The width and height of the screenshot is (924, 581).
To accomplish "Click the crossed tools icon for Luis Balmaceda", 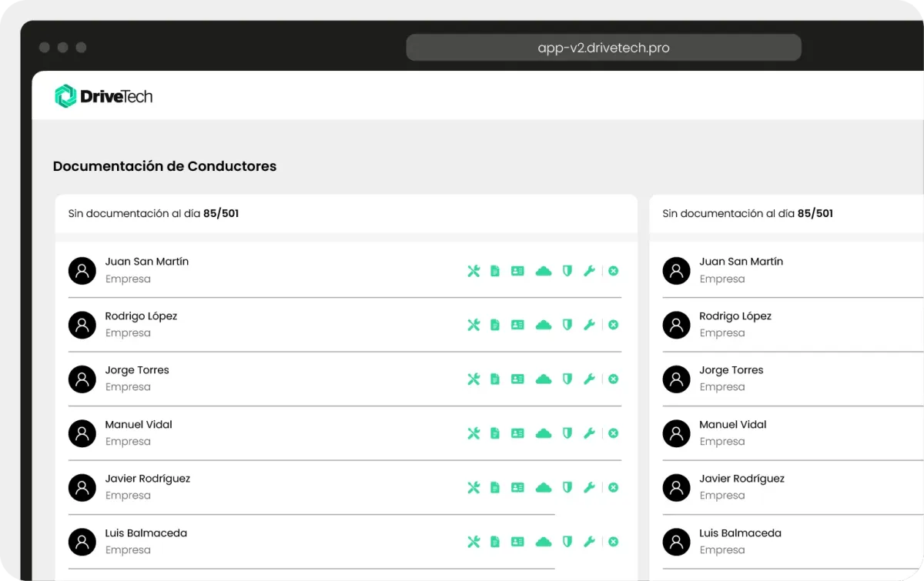I will pos(474,542).
